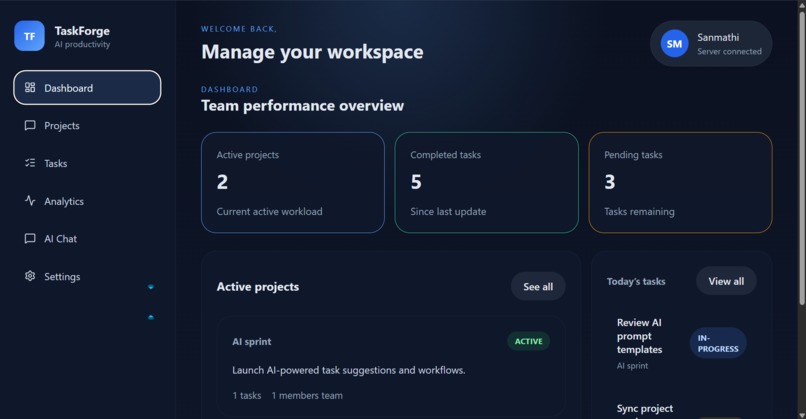Click the SM user avatar circle
Viewport: 806px width, 419px height.
coord(674,44)
